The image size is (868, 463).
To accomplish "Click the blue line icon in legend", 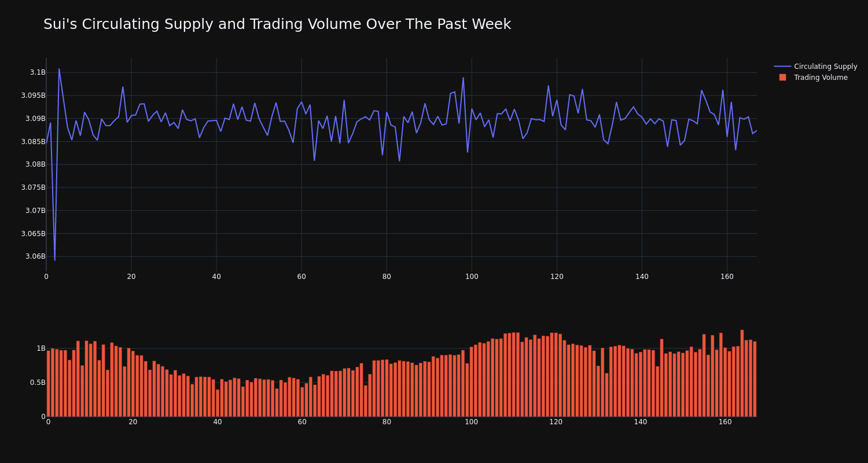I will pyautogui.click(x=782, y=67).
